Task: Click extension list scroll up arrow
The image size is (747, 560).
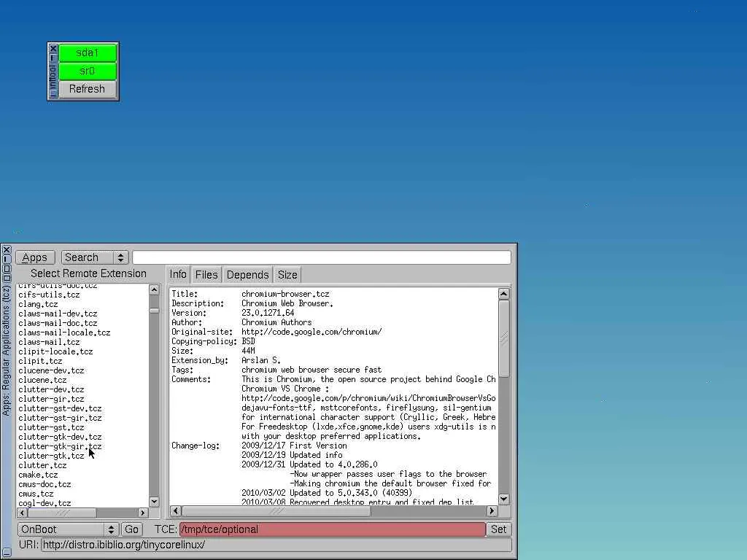Action: pos(154,289)
